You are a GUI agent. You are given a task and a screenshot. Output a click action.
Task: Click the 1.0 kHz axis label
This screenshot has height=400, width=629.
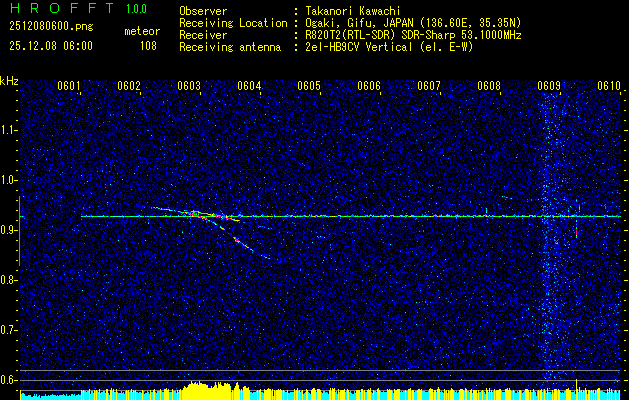[x=8, y=180]
